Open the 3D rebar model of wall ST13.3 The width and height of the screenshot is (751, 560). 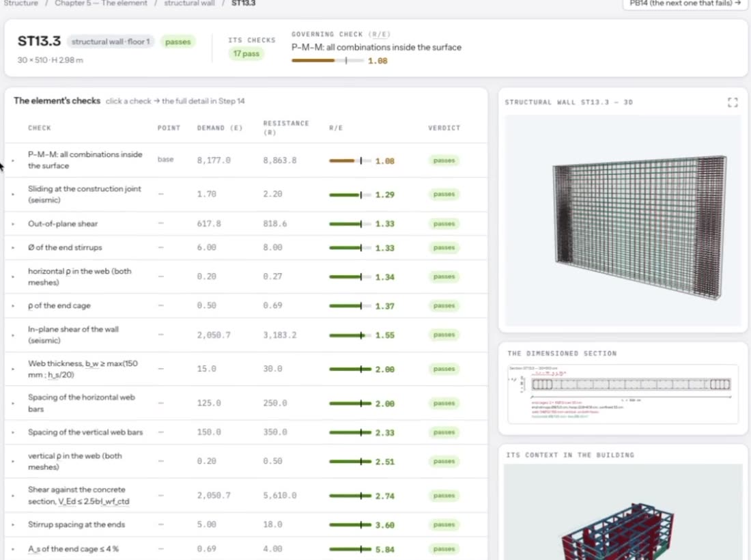coord(623,221)
